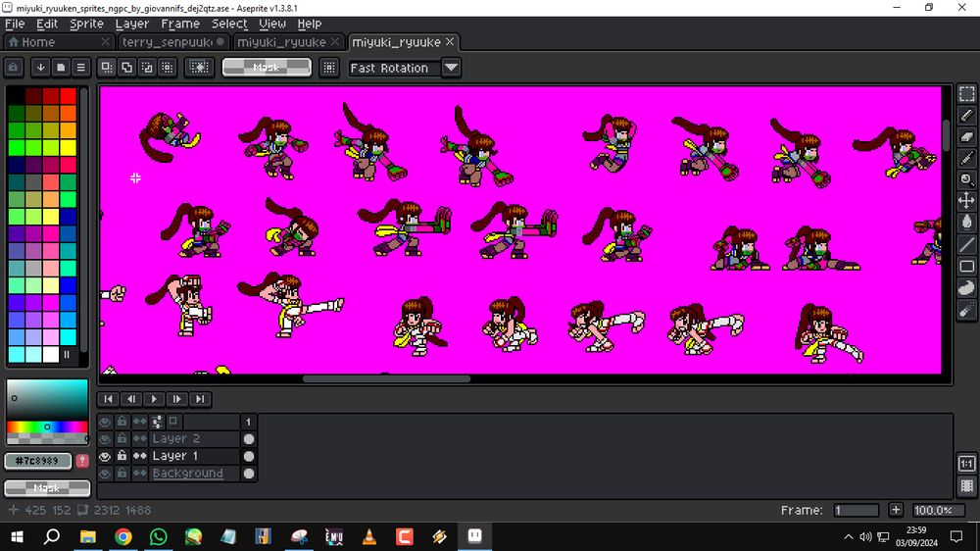This screenshot has height=551, width=980.
Task: Go to the first frame
Action: tap(108, 399)
